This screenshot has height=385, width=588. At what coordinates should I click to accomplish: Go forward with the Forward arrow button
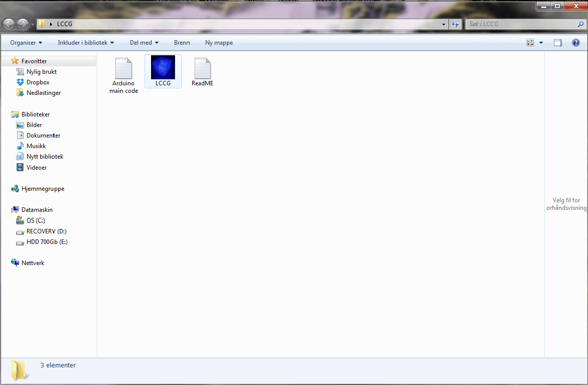point(23,24)
